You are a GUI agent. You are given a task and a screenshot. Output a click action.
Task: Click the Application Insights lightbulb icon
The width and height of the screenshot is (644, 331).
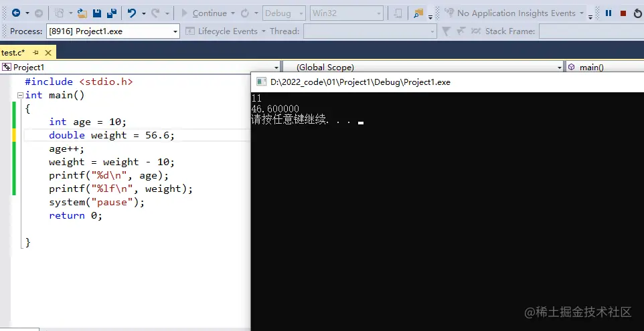[450, 13]
